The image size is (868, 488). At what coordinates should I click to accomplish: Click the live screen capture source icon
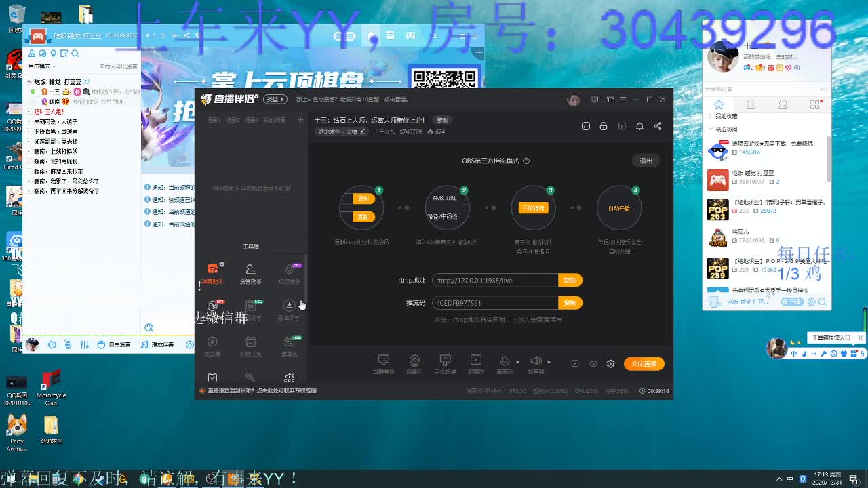click(x=384, y=363)
